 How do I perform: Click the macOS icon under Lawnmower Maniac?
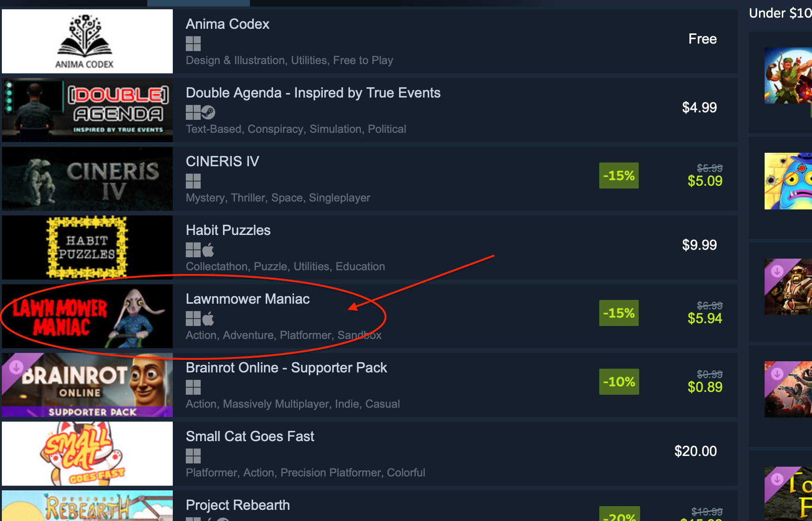coord(208,319)
